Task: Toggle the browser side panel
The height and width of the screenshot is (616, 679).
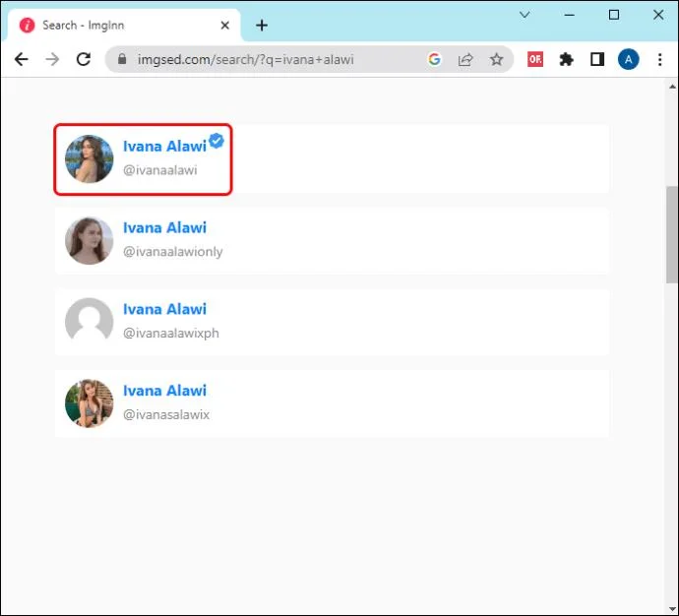Action: tap(597, 59)
